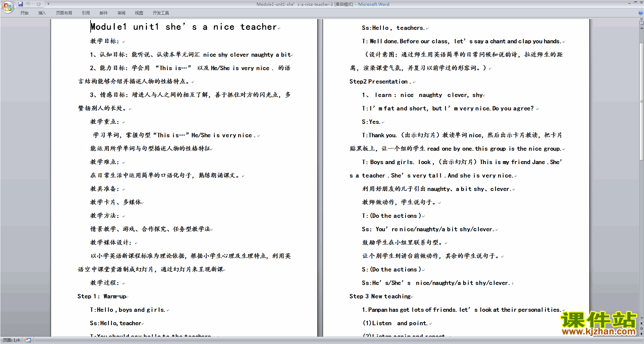Viewport: 644px width, 344px height.
Task: Click the scroll down arrow on the vertical scrollbar
Action: point(642,318)
